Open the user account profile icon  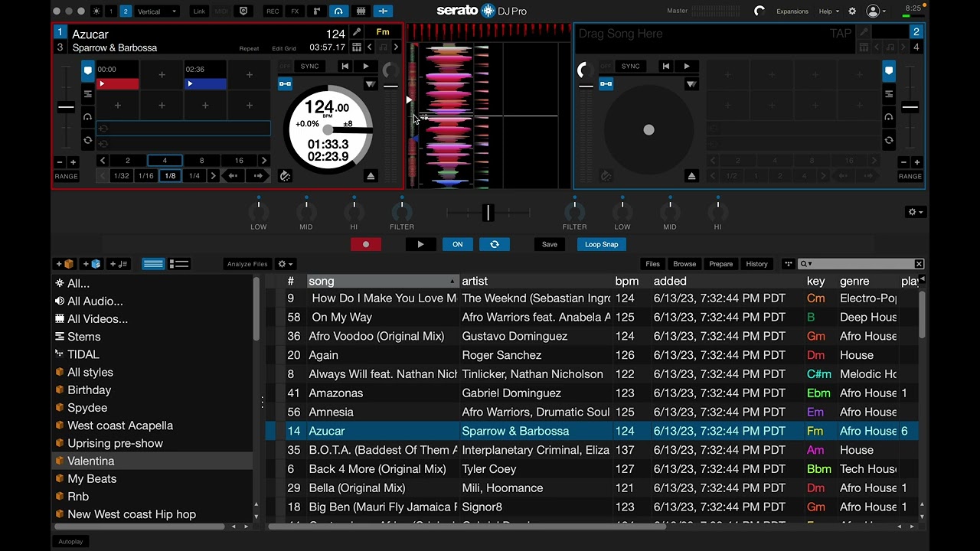pyautogui.click(x=873, y=11)
